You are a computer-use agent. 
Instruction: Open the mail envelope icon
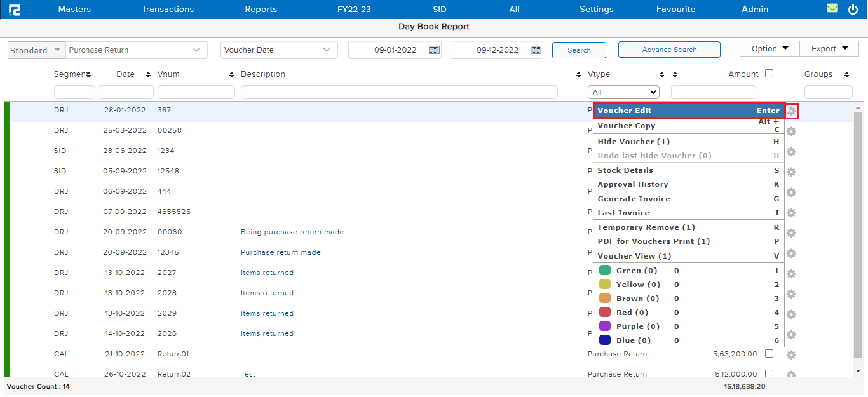[832, 9]
